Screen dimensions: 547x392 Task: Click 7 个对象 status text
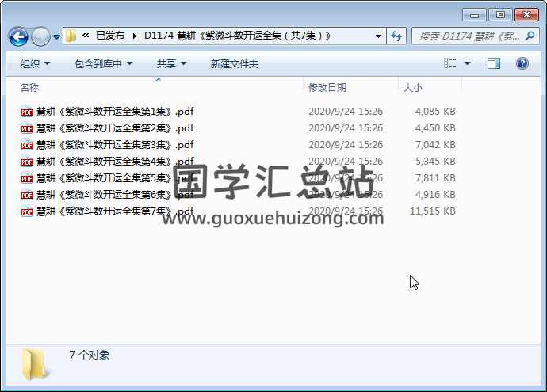click(89, 355)
